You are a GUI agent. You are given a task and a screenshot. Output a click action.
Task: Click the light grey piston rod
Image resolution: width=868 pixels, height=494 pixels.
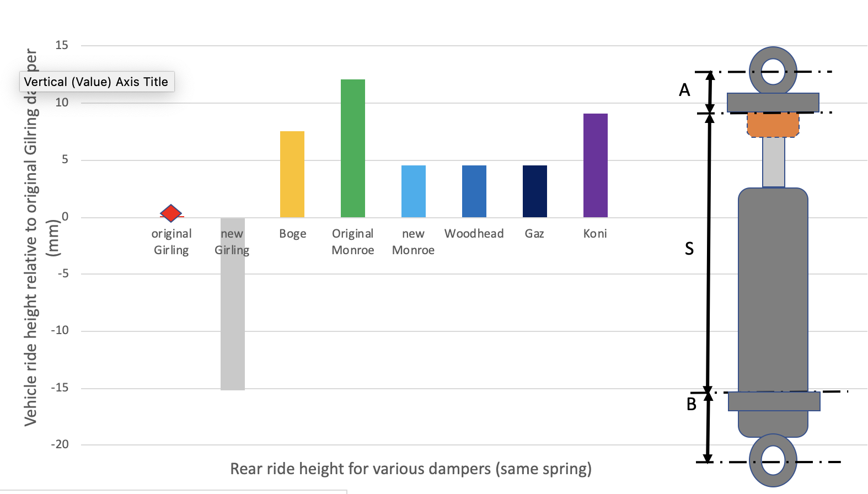point(774,162)
